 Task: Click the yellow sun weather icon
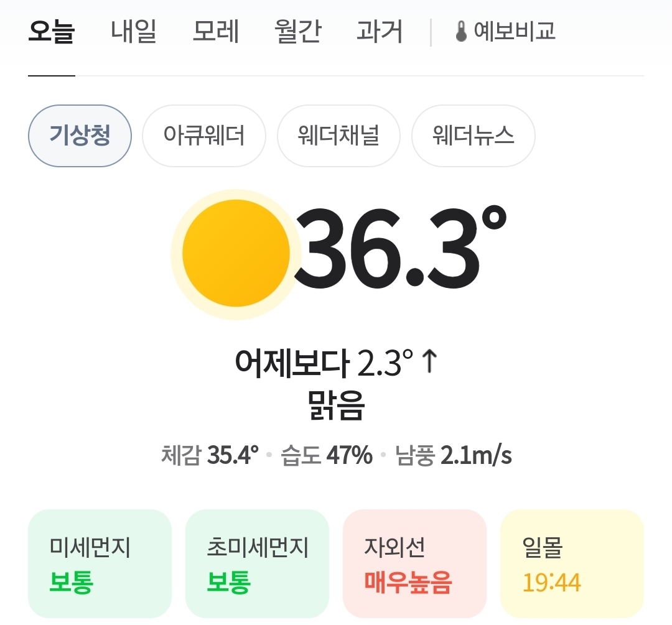point(236,254)
